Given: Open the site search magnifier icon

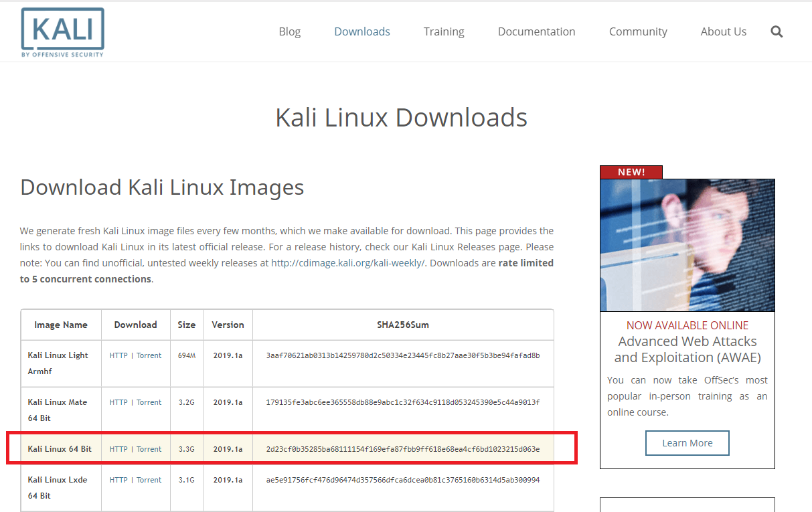Looking at the screenshot, I should pos(777,31).
